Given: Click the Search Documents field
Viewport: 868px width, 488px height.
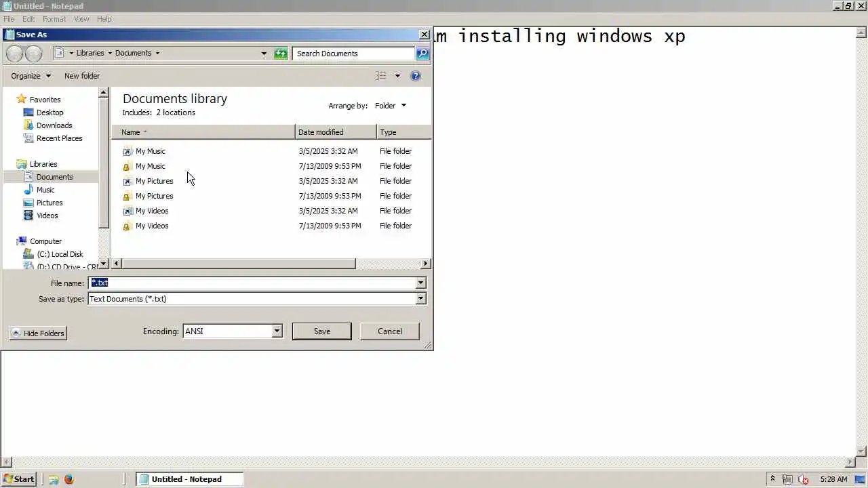Looking at the screenshot, I should pyautogui.click(x=353, y=54).
